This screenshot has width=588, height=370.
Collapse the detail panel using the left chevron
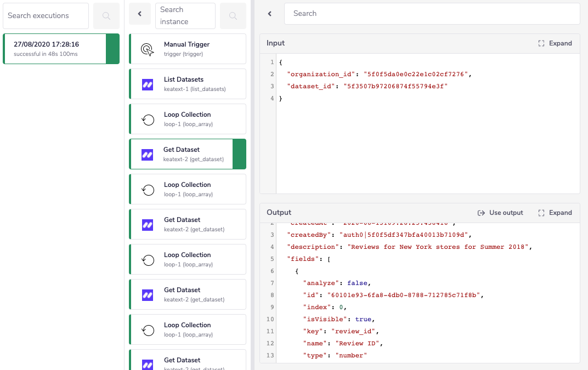tap(270, 14)
